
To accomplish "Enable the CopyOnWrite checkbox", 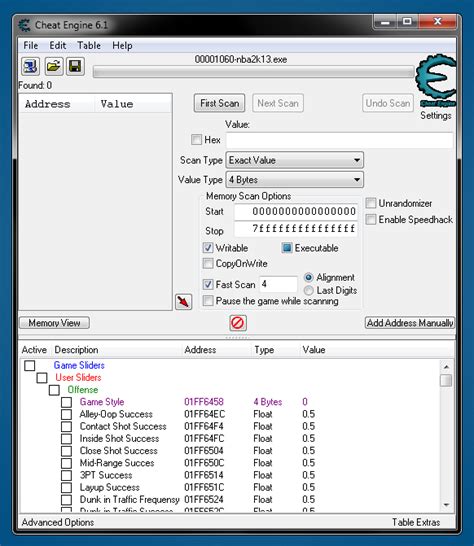I will coord(208,263).
